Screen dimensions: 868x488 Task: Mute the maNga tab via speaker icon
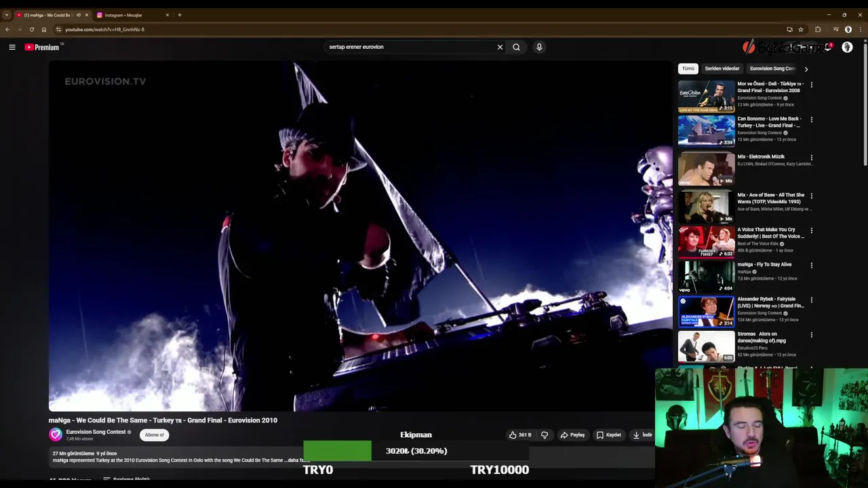(79, 15)
